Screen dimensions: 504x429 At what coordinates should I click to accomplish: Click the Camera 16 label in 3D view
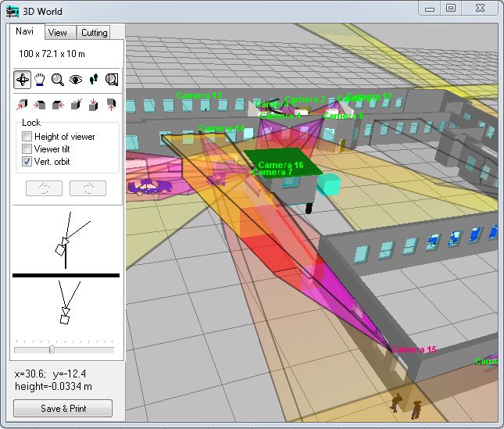tap(281, 166)
